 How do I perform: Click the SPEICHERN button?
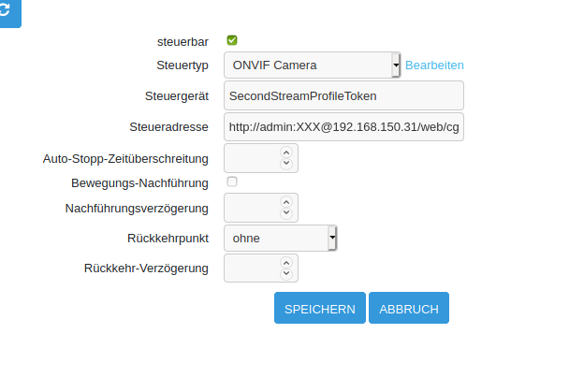click(x=320, y=308)
